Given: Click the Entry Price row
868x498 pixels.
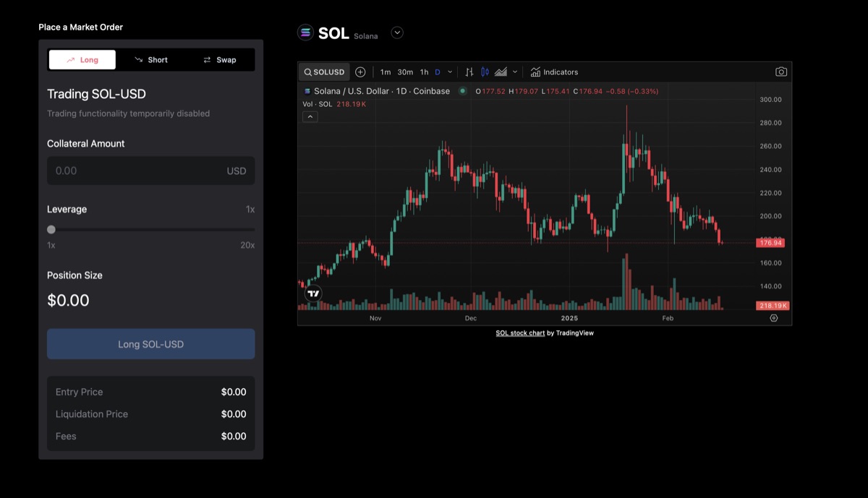Looking at the screenshot, I should pyautogui.click(x=151, y=392).
